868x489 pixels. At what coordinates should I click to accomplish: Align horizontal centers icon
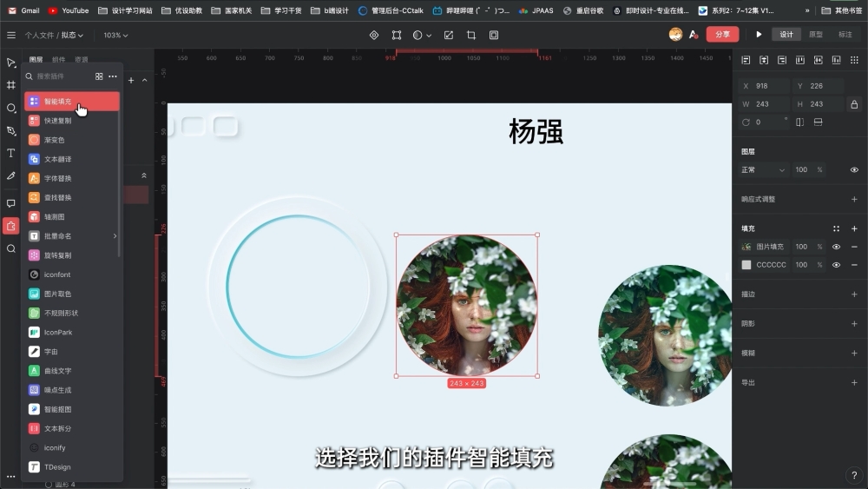click(x=764, y=60)
